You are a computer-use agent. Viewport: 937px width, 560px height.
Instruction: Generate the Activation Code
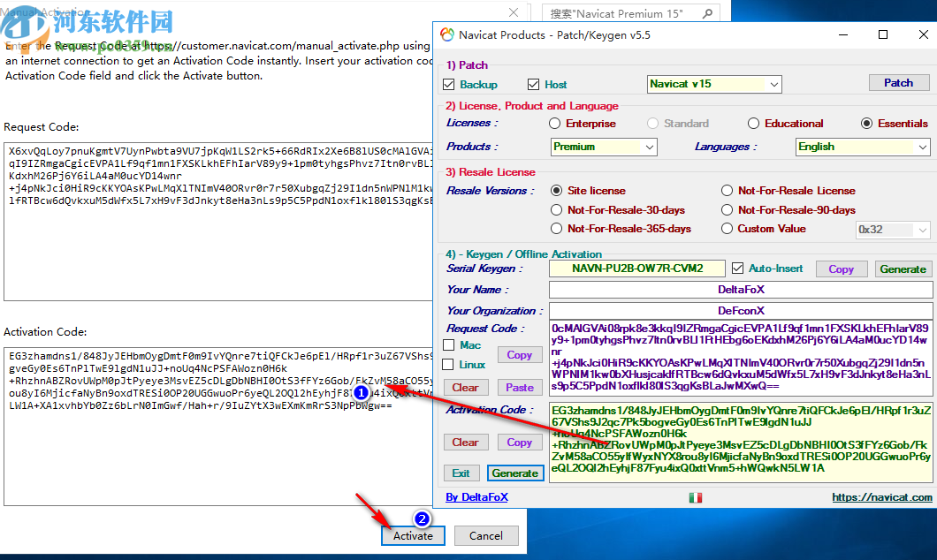click(515, 473)
